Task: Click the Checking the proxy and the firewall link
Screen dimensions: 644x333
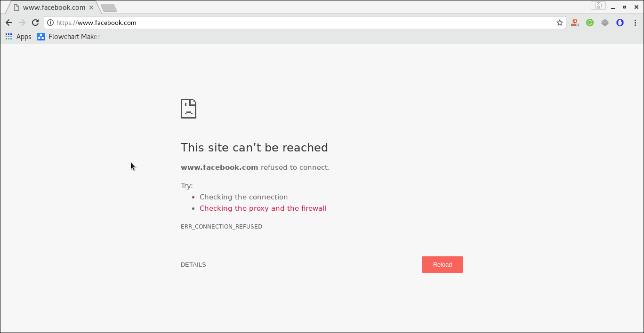Action: click(x=263, y=208)
